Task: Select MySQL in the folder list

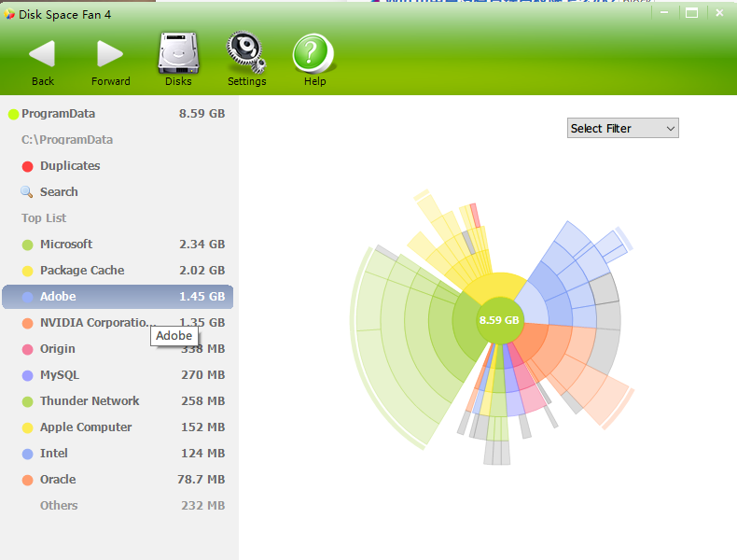Action: [x=59, y=375]
